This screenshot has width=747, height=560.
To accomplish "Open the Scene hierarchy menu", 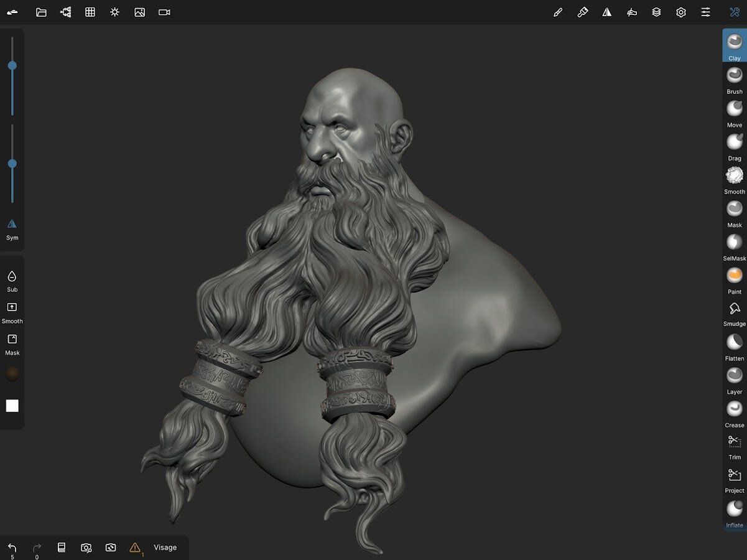I will click(65, 12).
